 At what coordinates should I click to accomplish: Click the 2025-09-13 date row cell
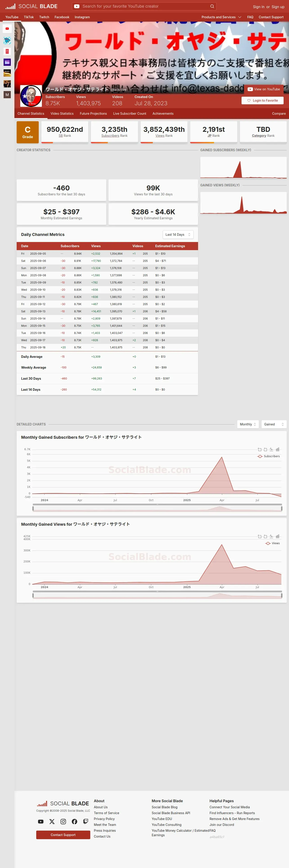(38, 311)
